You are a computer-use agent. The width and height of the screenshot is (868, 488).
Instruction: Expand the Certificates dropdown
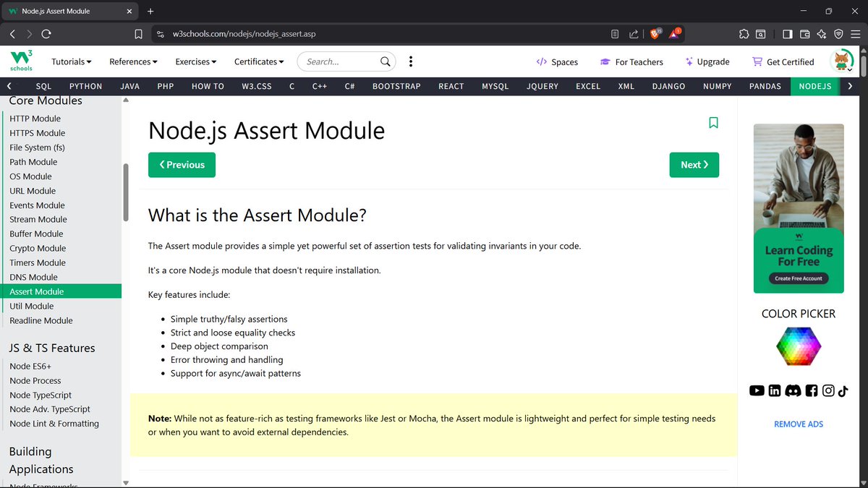coord(260,61)
